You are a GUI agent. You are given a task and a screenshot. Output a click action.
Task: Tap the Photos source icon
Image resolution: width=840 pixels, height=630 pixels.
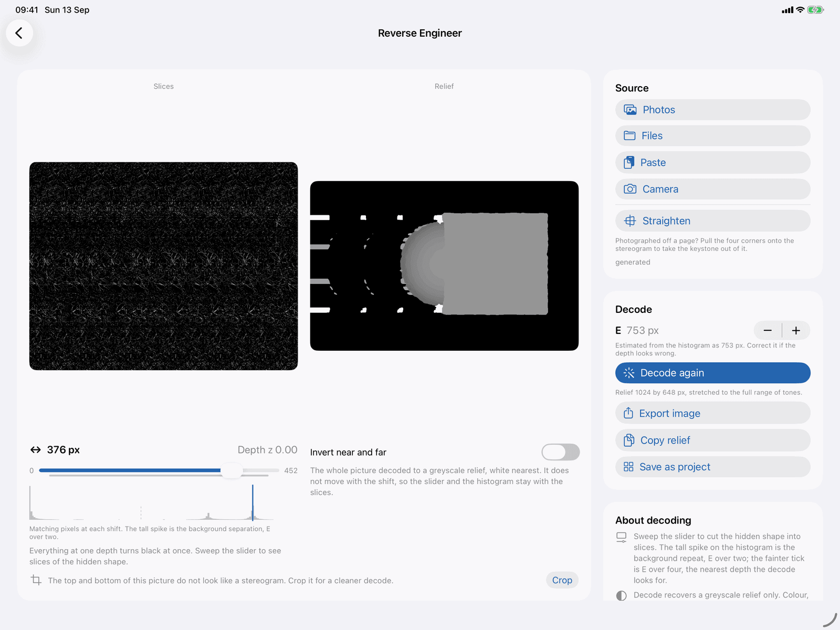(x=630, y=110)
